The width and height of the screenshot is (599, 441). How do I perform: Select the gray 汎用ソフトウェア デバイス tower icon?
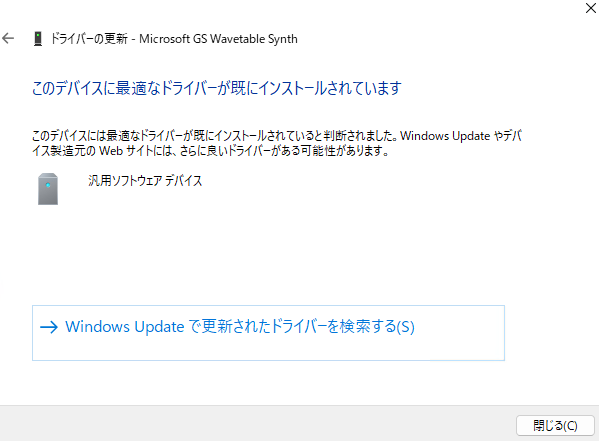pyautogui.click(x=48, y=189)
